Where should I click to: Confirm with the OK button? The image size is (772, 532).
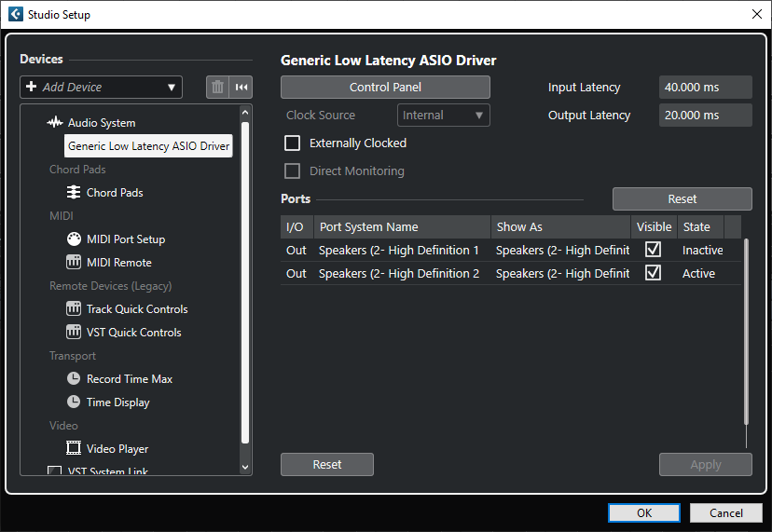point(644,512)
